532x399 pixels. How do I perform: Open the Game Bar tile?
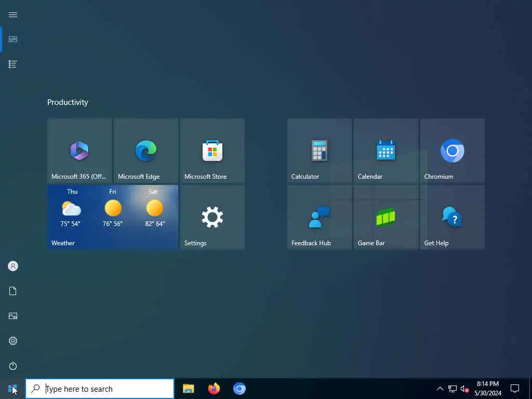(386, 217)
